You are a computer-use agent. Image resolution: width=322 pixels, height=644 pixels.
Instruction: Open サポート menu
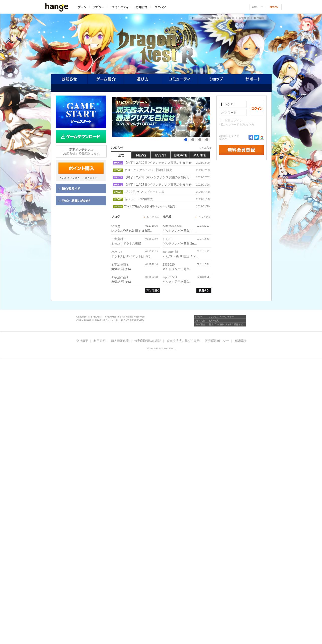pyautogui.click(x=253, y=79)
